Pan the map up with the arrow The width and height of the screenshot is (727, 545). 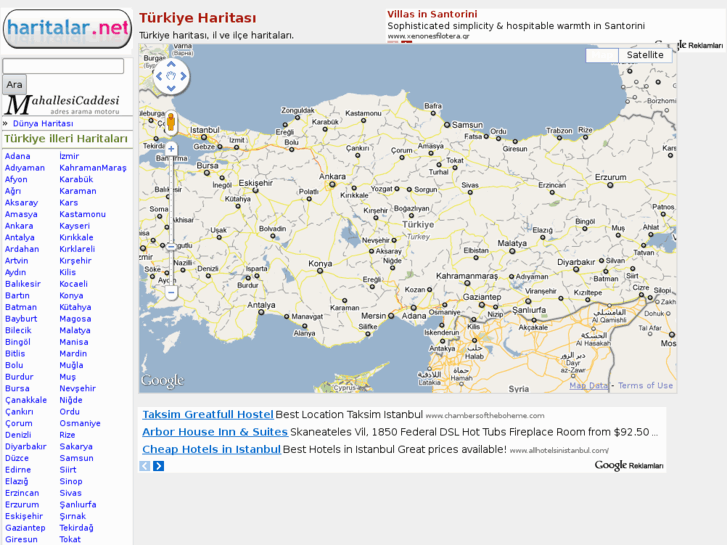click(x=171, y=64)
